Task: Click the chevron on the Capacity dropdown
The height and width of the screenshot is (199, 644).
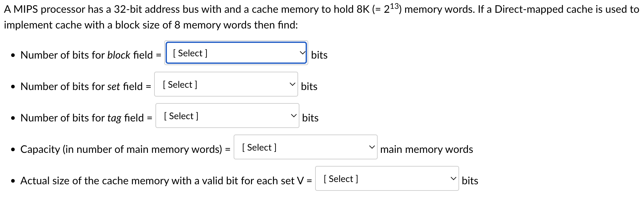Action: (x=372, y=147)
